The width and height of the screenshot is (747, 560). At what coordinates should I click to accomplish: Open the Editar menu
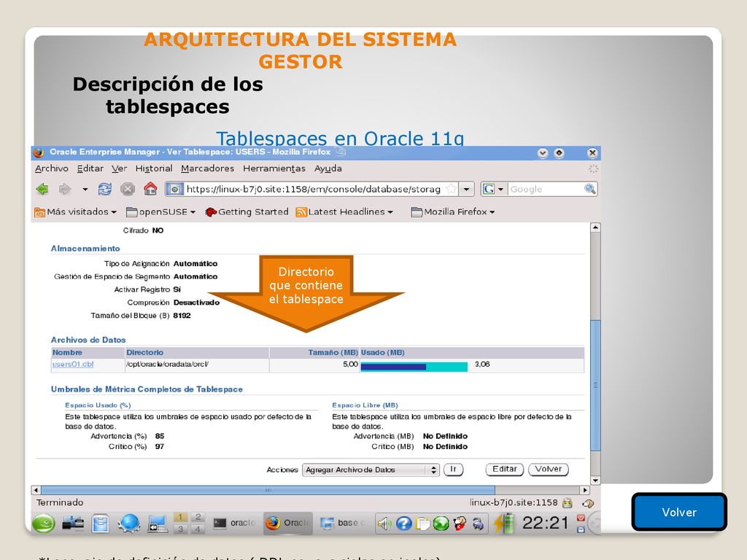coord(90,168)
